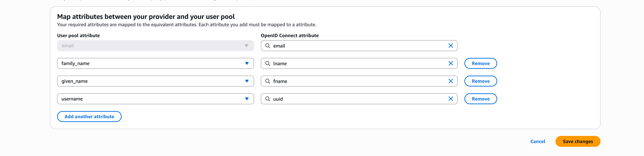This screenshot has height=156, width=644.
Task: Click the search icon in the fname field
Action: point(268,81)
